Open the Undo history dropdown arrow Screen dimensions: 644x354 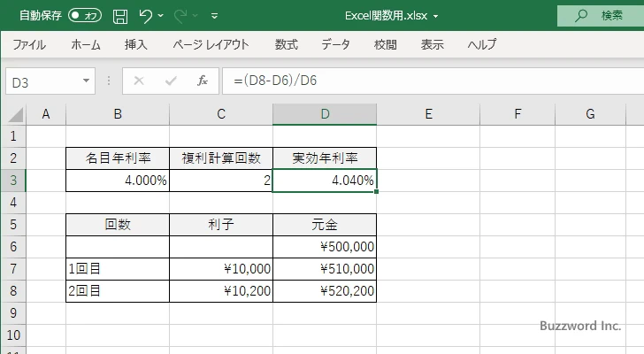(x=161, y=16)
